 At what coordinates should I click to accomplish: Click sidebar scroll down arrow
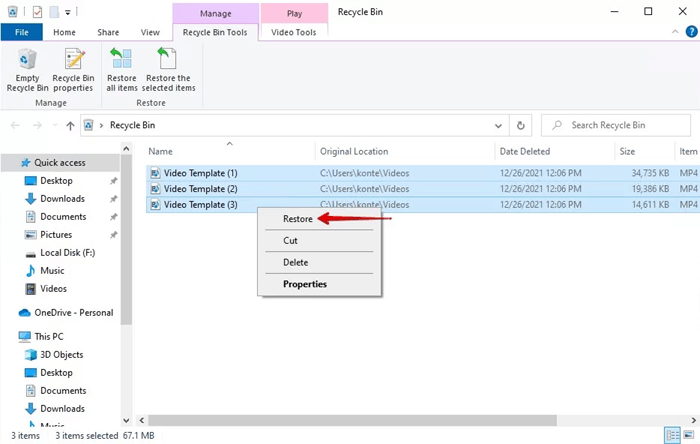[126, 420]
